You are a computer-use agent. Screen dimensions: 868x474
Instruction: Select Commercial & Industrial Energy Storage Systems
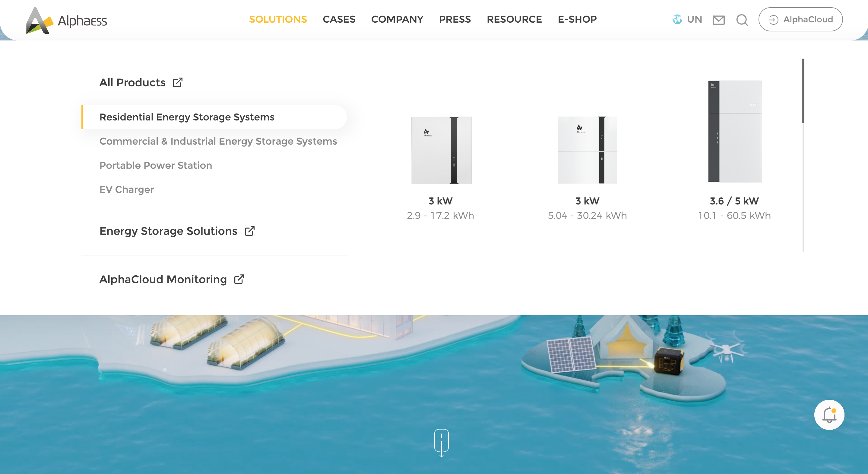[218, 141]
